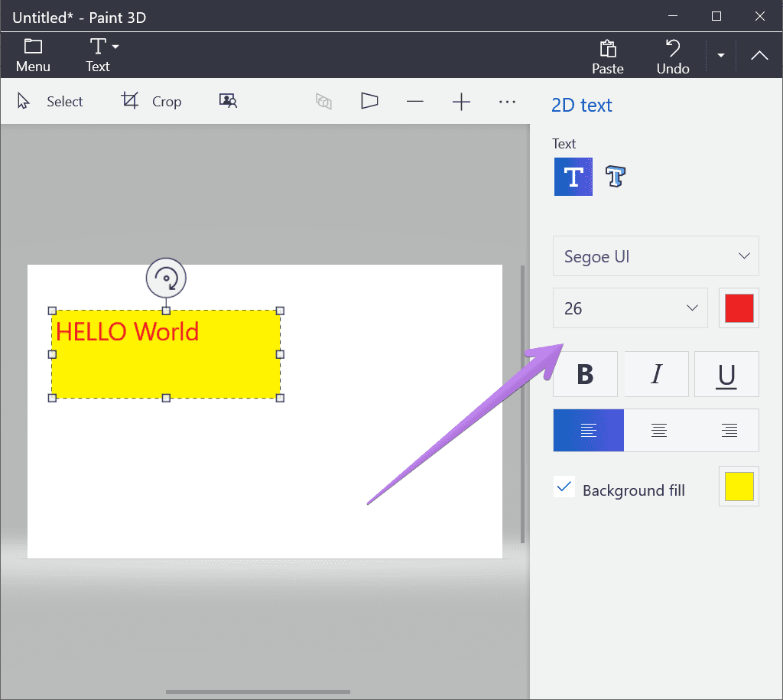Viewport: 783px width, 700px height.
Task: Click the rotate handle above text box
Action: [166, 278]
